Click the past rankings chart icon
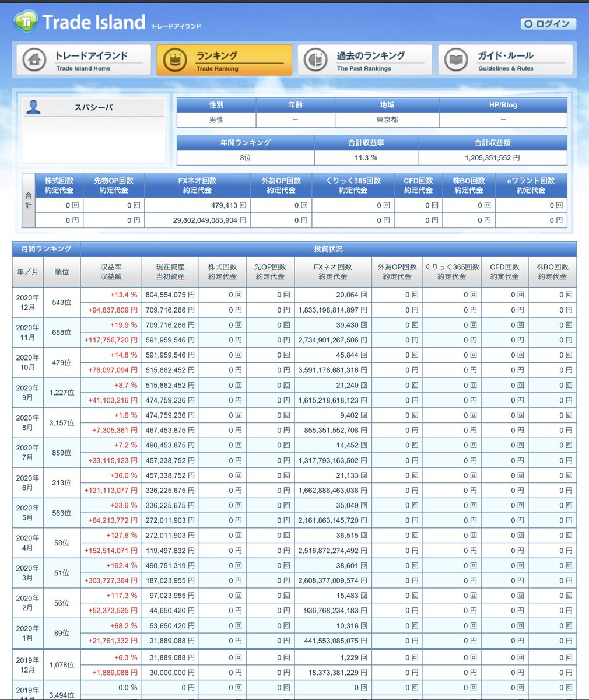The image size is (589, 700). pos(315,60)
